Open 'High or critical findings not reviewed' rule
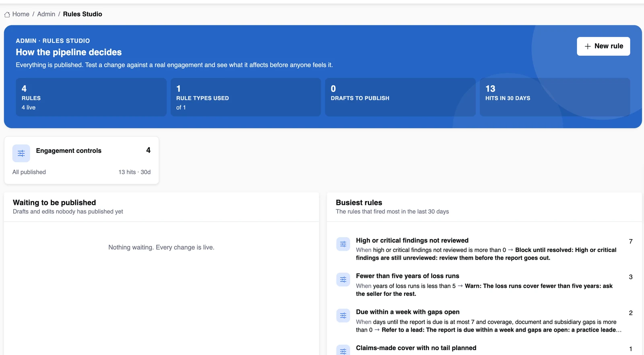 click(x=412, y=240)
